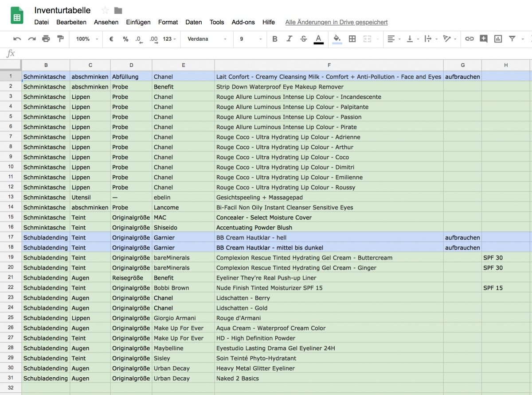
Task: Open the Daten menu
Action: tap(194, 22)
